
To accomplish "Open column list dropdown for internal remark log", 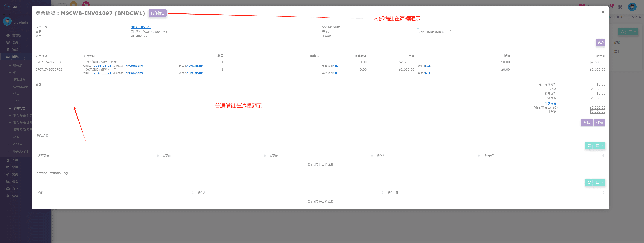I will click(599, 182).
